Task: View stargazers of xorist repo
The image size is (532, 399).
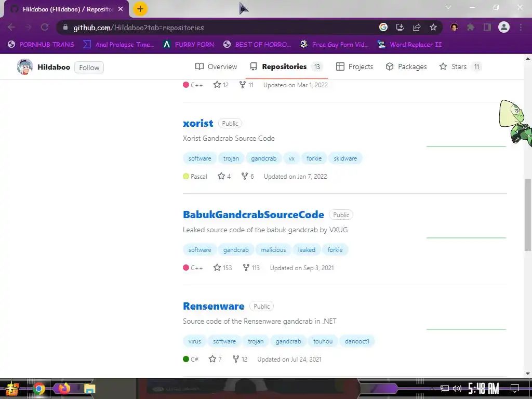Action: pyautogui.click(x=224, y=176)
